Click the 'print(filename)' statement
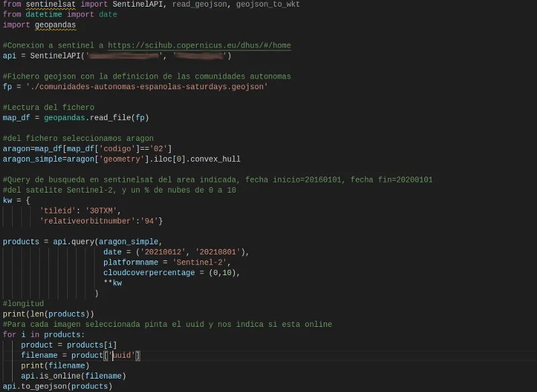The height and width of the screenshot is (392, 537). tap(55, 366)
